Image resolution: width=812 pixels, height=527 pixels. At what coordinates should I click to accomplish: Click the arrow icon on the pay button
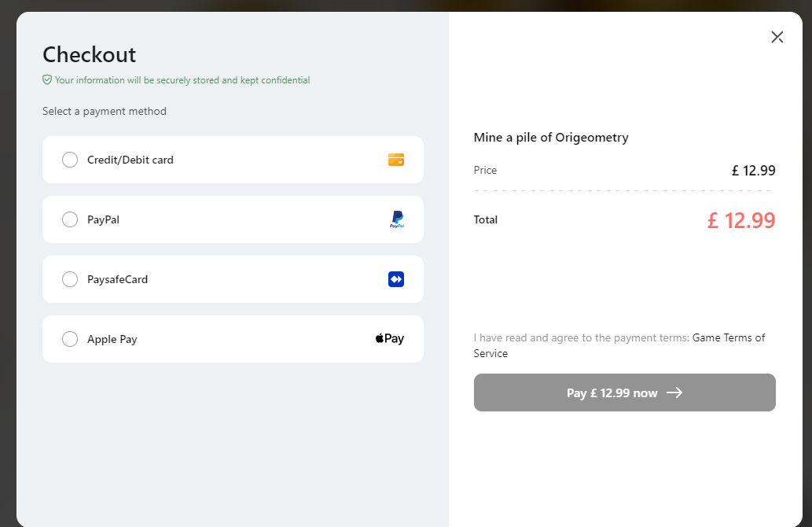(674, 392)
